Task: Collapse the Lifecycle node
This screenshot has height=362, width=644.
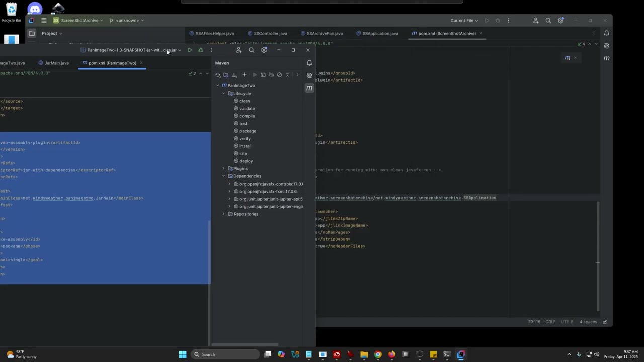Action: (x=223, y=93)
